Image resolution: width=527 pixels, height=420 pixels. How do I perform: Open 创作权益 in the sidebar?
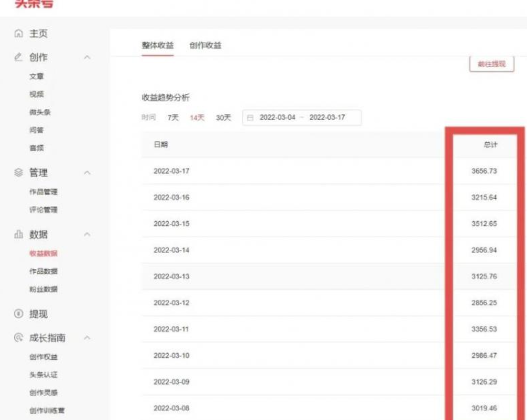[x=43, y=357]
